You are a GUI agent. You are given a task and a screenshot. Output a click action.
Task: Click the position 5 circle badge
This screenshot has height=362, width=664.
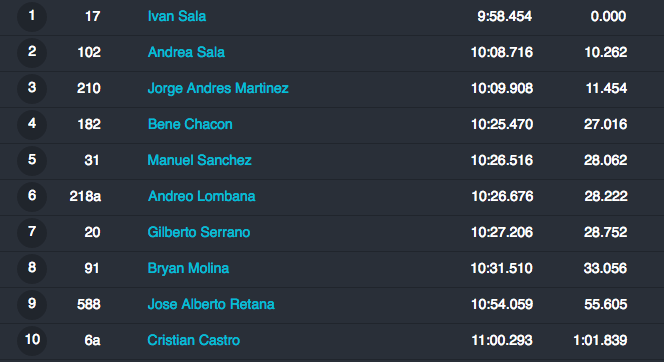point(32,160)
